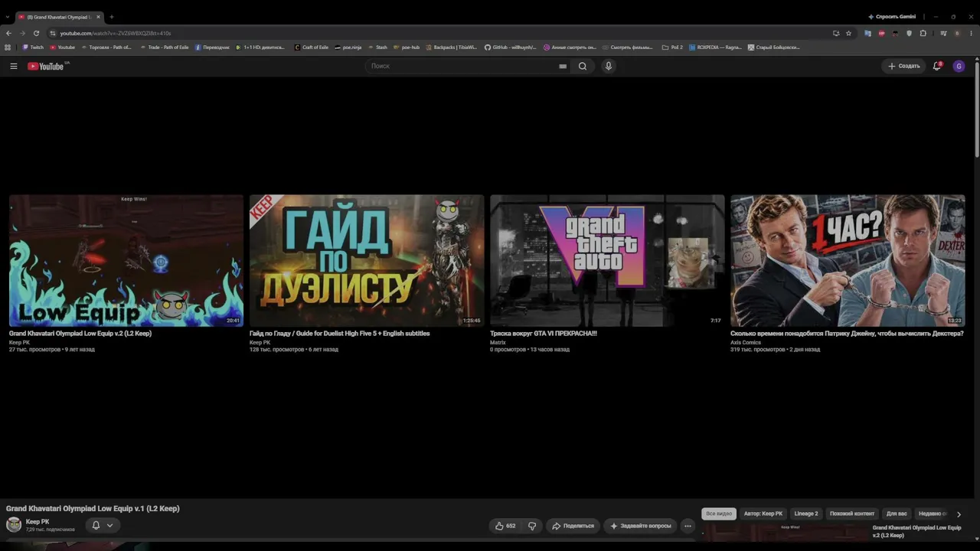Open the browser tab search dropdown
Image resolution: width=980 pixels, height=551 pixels.
8,17
